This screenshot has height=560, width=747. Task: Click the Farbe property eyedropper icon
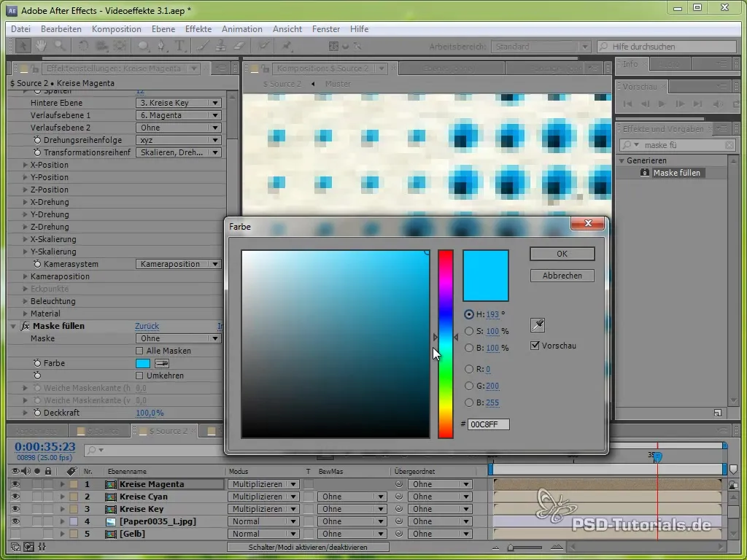tap(161, 363)
